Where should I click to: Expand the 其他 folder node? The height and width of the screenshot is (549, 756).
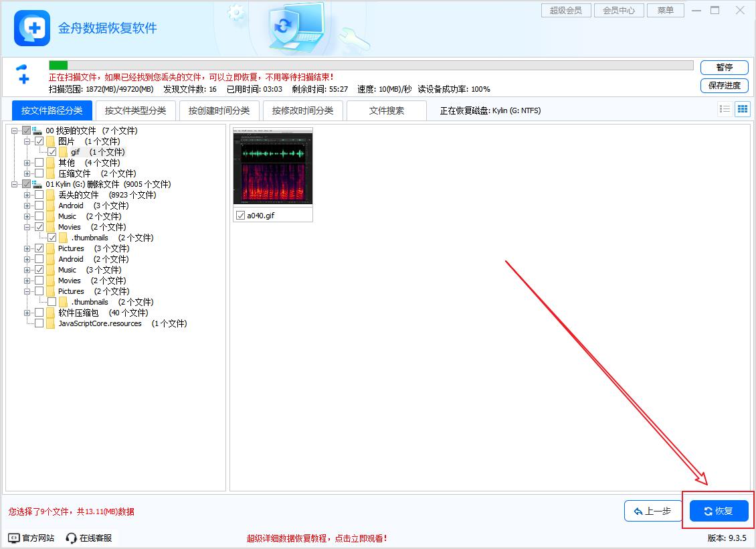tap(27, 163)
